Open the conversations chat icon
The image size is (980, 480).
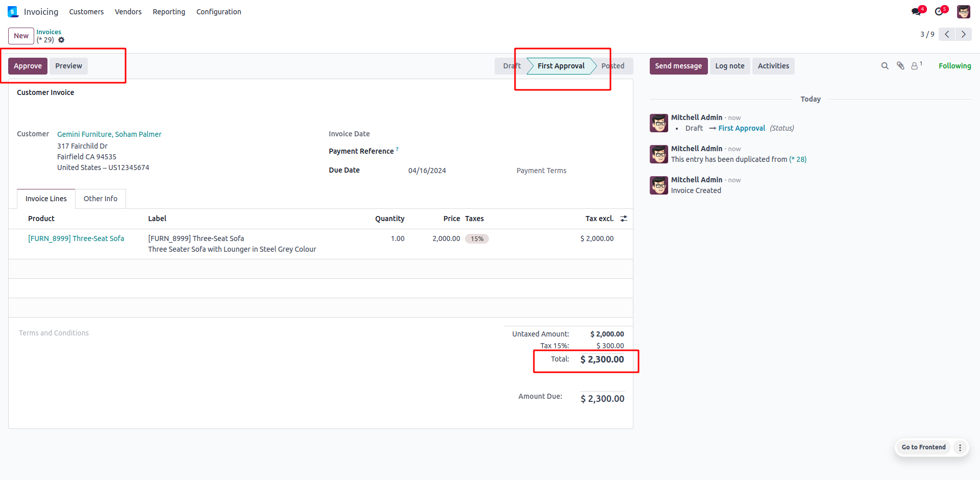coord(917,12)
